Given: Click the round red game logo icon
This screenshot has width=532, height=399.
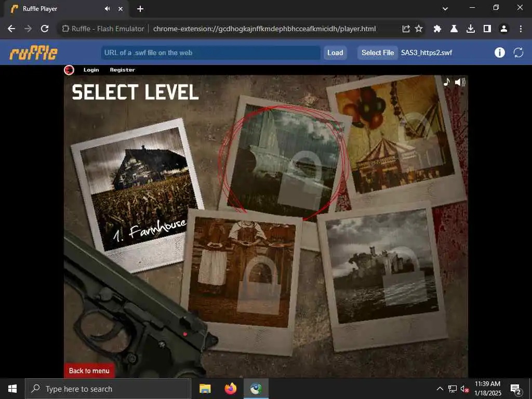Looking at the screenshot, I should point(69,70).
